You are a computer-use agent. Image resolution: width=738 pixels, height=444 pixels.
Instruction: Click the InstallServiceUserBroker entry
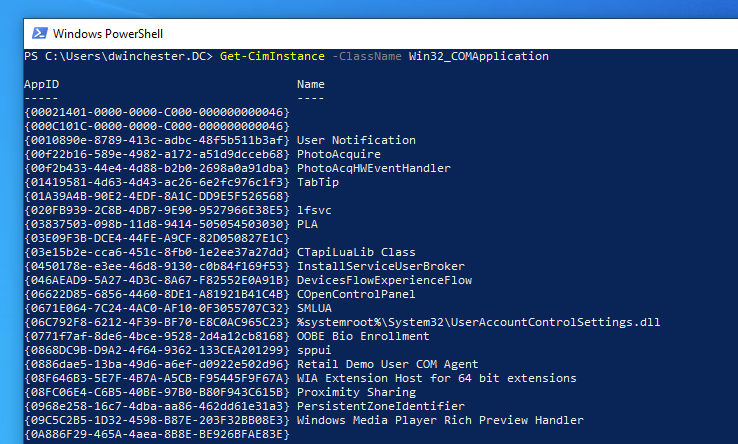(x=381, y=266)
